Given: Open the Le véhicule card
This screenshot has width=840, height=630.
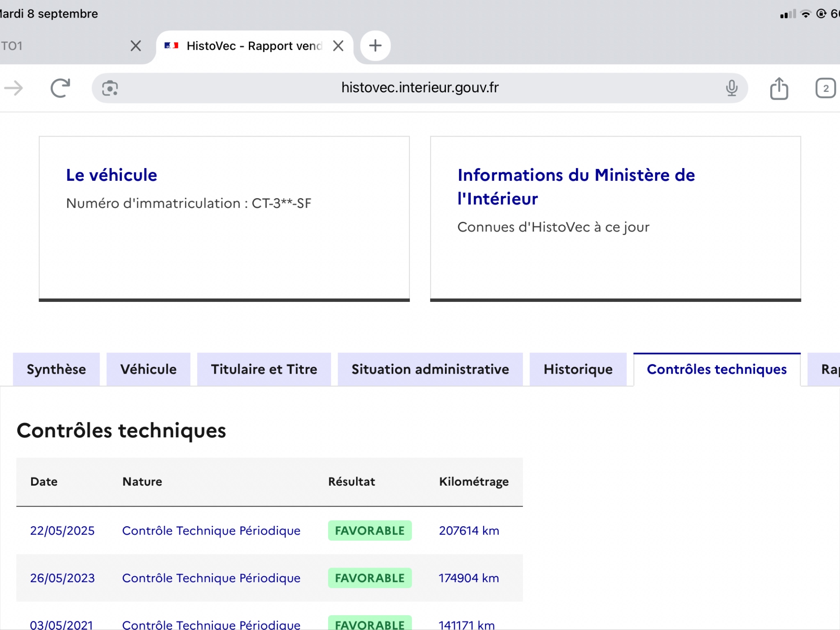Looking at the screenshot, I should click(x=224, y=219).
